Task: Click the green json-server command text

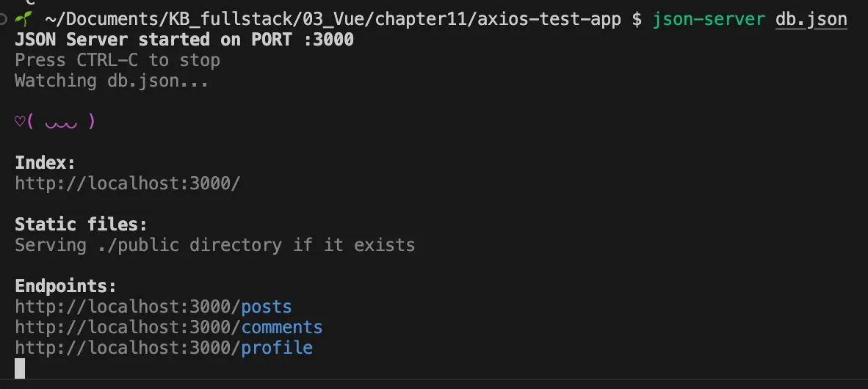Action: 708,19
